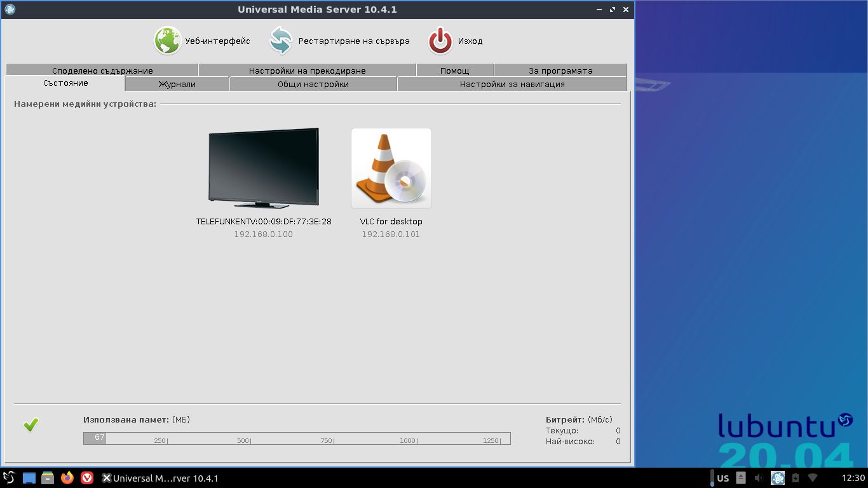This screenshot has height=488, width=868.
Task: Click the Universal Media Server taskbar entry
Action: pyautogui.click(x=160, y=478)
